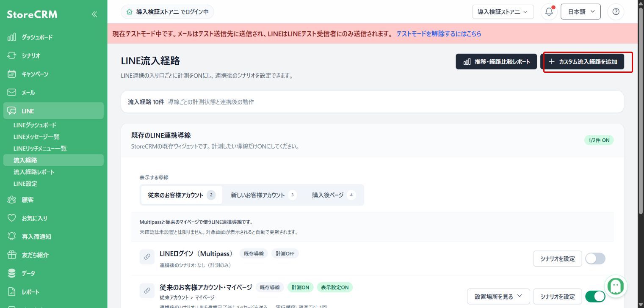Click the カスタム流入経路を追加 button

[x=582, y=62]
